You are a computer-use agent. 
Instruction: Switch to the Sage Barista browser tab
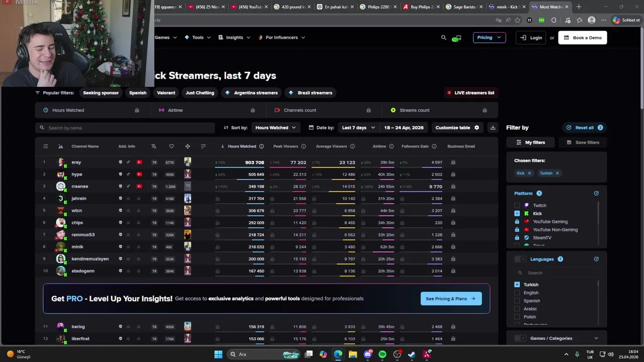coord(464,7)
